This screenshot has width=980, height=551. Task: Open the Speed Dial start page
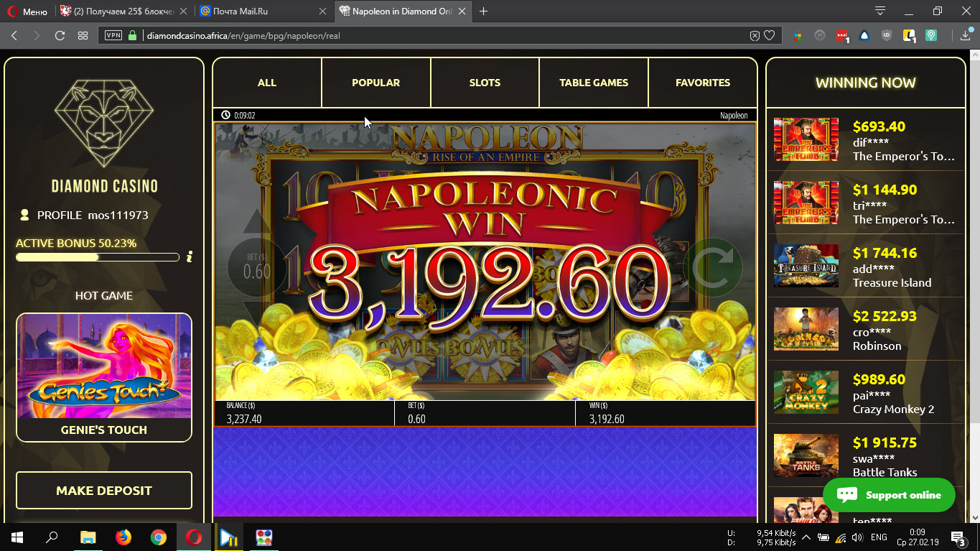click(x=83, y=35)
